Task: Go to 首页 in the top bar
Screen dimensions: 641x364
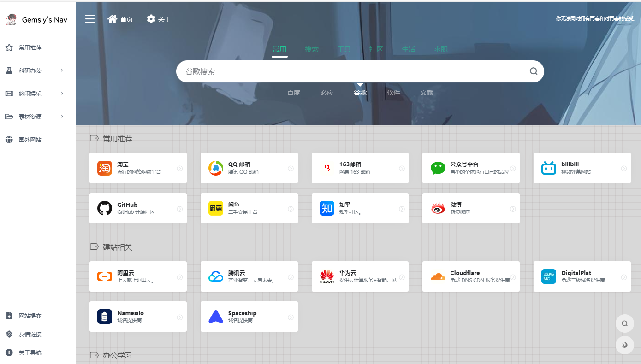Action: tap(120, 19)
